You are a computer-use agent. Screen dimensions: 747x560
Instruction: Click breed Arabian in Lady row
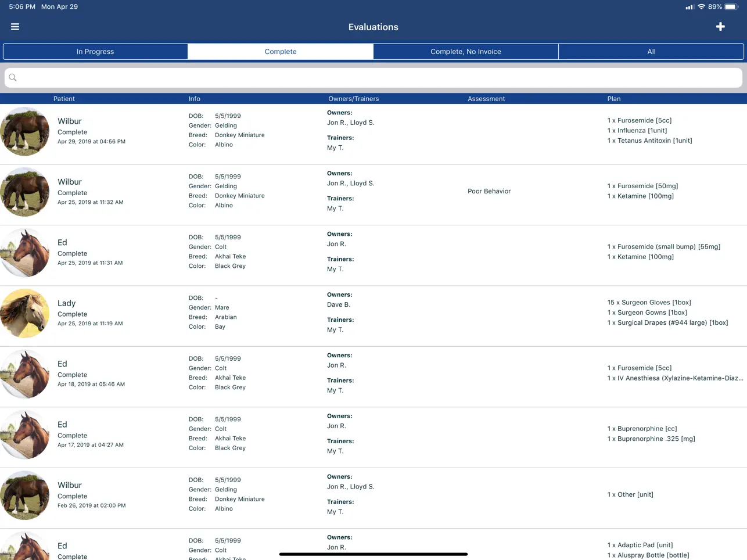click(226, 317)
